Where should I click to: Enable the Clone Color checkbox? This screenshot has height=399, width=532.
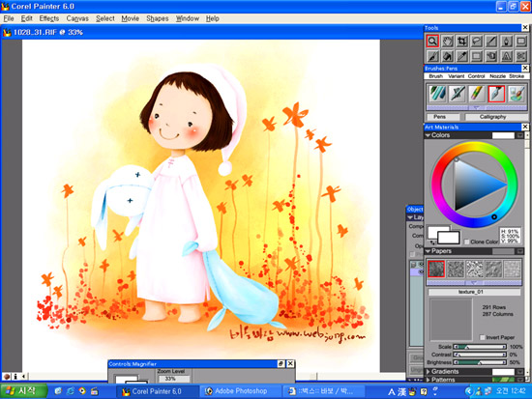[467, 242]
